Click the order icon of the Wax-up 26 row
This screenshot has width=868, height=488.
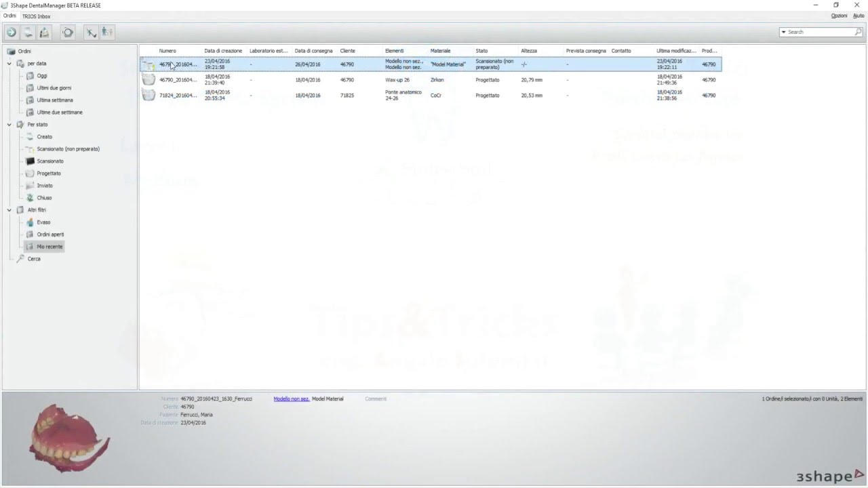[149, 80]
